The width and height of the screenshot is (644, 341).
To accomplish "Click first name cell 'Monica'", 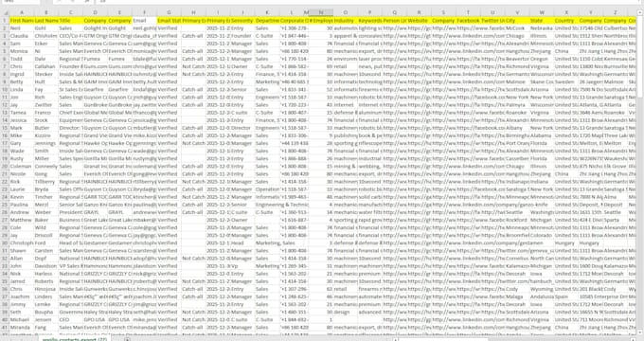I will coord(22,51).
